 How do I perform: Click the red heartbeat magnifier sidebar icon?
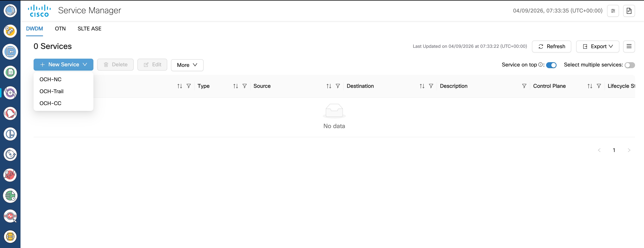click(x=10, y=216)
